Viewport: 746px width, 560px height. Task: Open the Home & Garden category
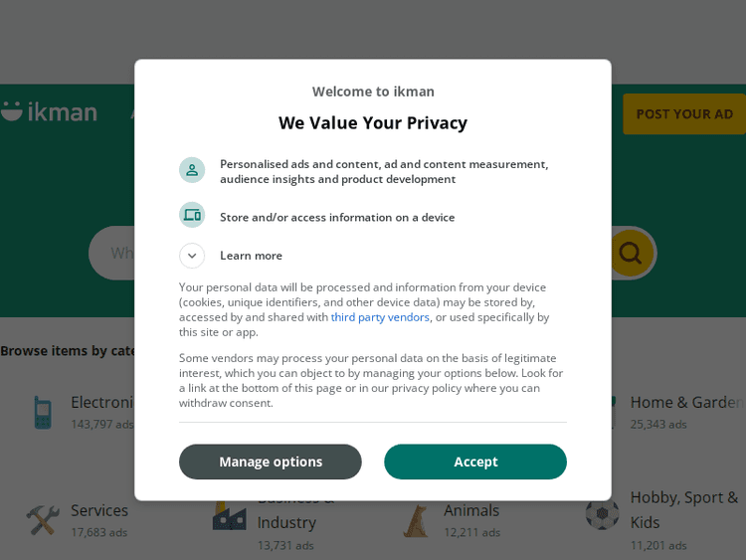click(686, 403)
